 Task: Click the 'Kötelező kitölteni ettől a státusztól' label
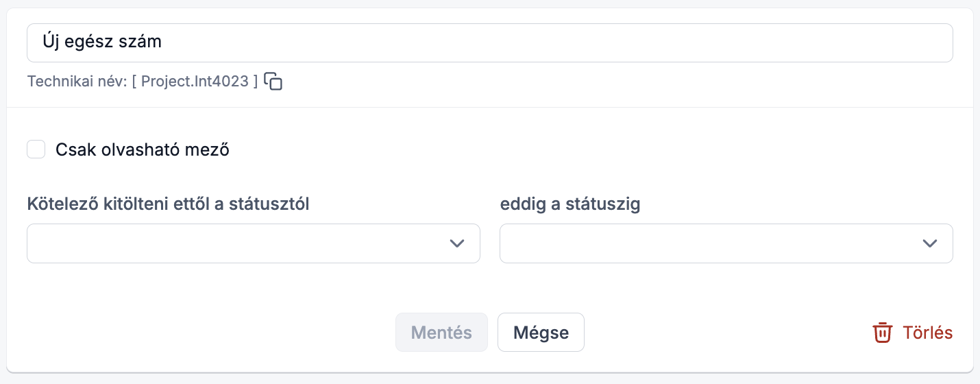pos(169,204)
